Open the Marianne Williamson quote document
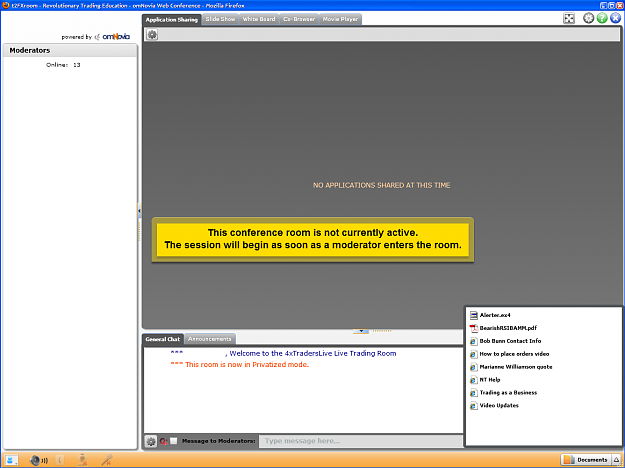 (x=516, y=367)
